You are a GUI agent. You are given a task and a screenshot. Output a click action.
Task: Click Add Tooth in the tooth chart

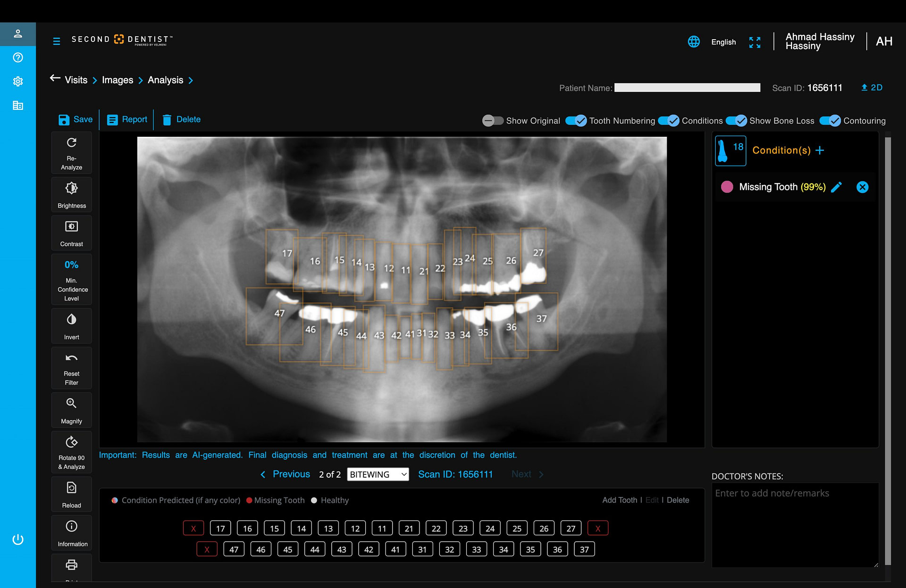click(x=619, y=500)
